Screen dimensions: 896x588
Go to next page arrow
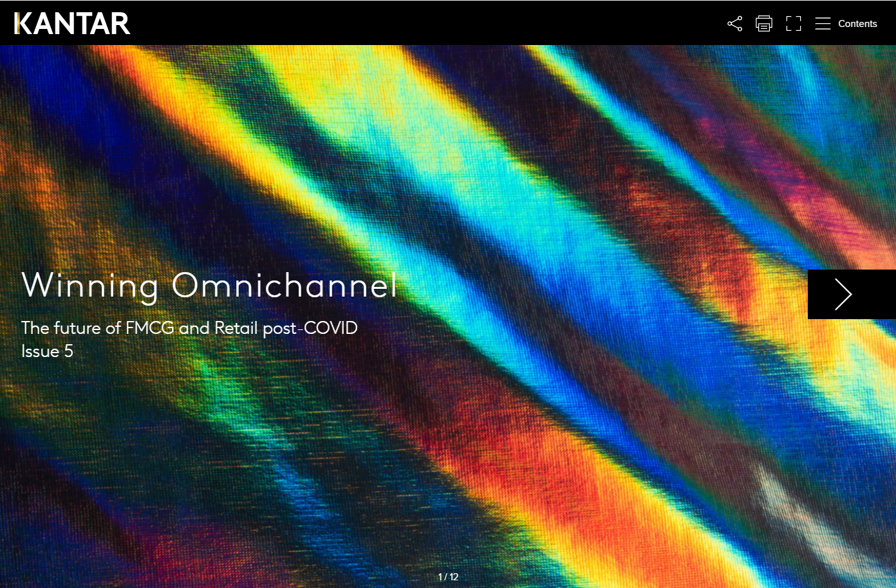coord(852,294)
